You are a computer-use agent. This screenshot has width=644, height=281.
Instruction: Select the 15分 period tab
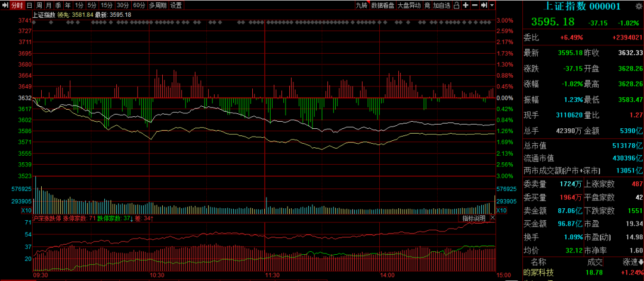click(107, 5)
